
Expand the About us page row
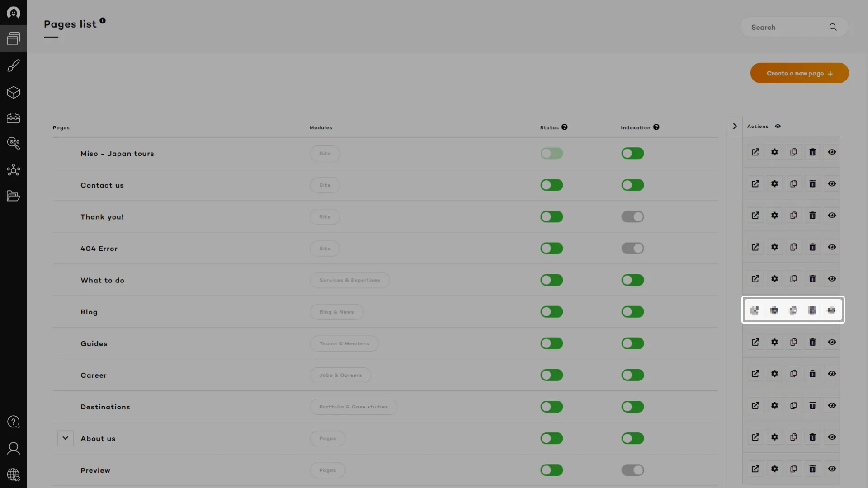[66, 438]
